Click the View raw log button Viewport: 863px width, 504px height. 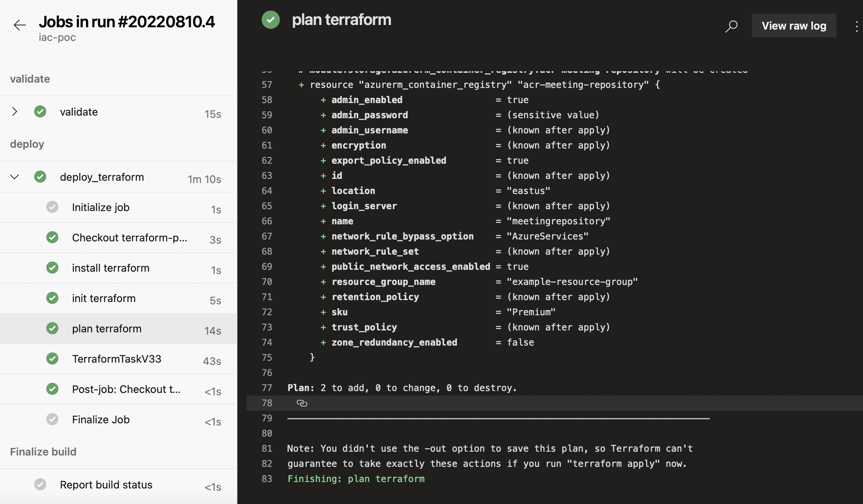tap(794, 26)
